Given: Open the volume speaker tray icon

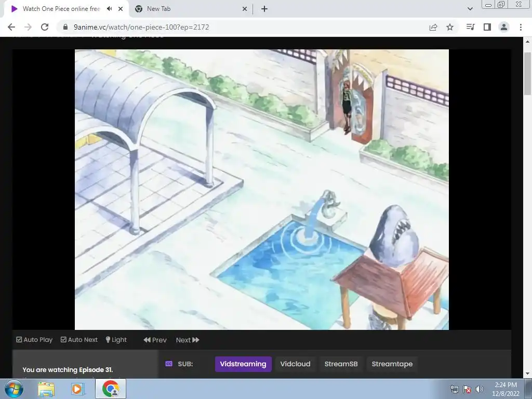Looking at the screenshot, I should (479, 389).
